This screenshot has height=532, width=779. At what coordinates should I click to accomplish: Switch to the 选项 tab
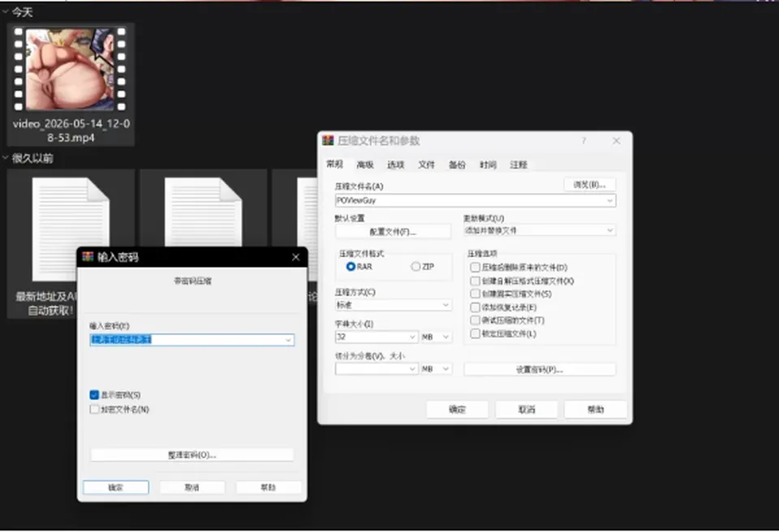(x=396, y=165)
